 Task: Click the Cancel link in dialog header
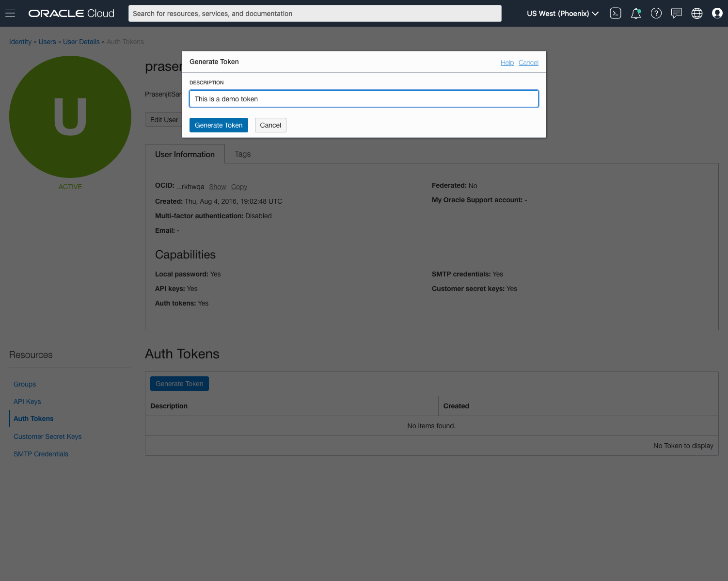coord(528,63)
